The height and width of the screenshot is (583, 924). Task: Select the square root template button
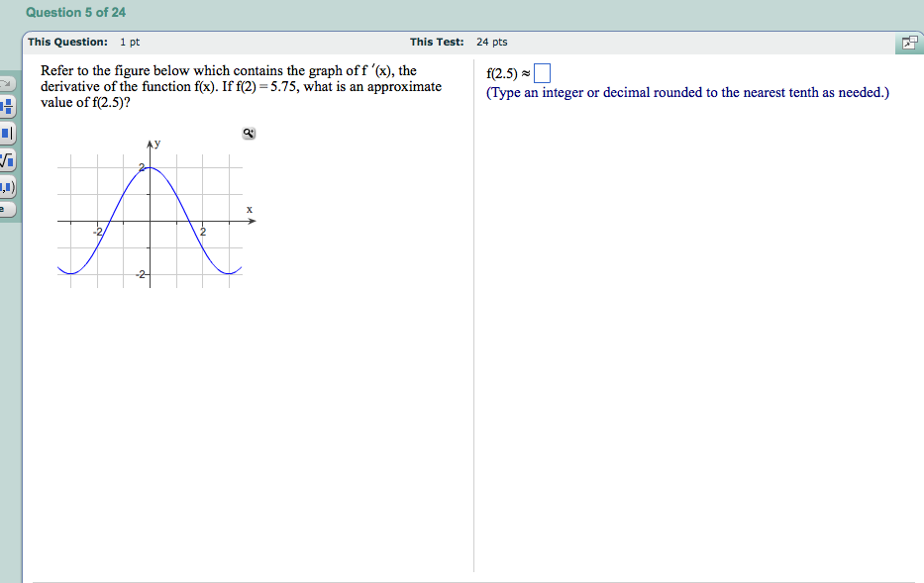(8, 158)
